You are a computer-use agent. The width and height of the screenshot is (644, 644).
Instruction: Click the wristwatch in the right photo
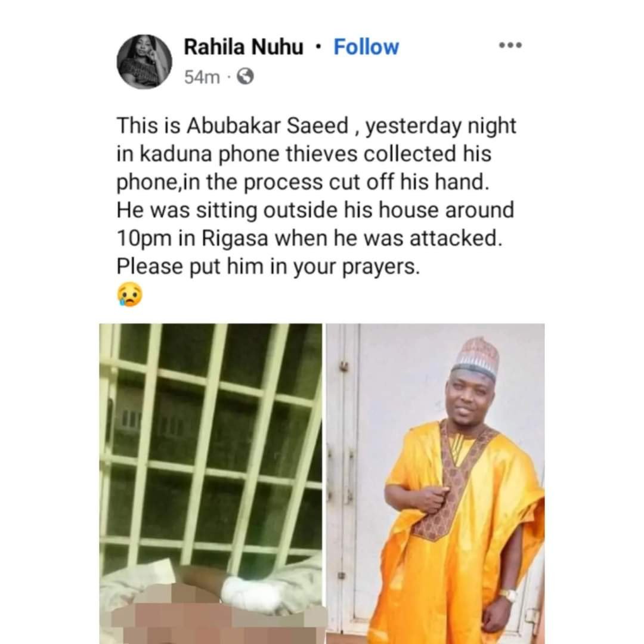(507, 595)
